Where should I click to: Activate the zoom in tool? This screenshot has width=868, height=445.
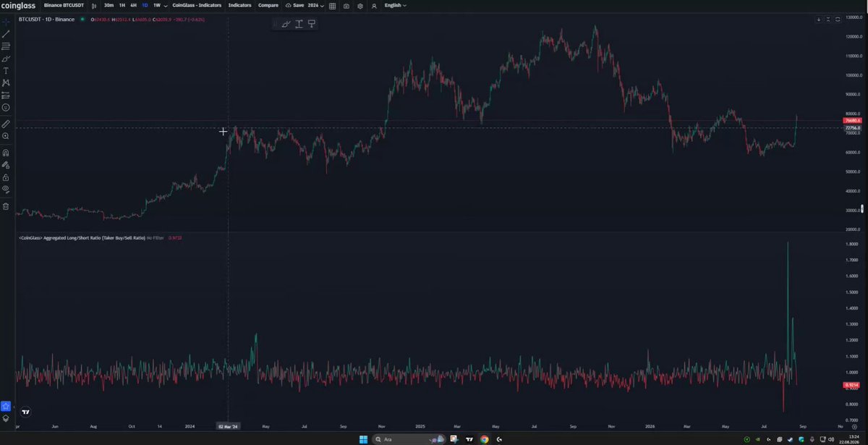coord(6,136)
